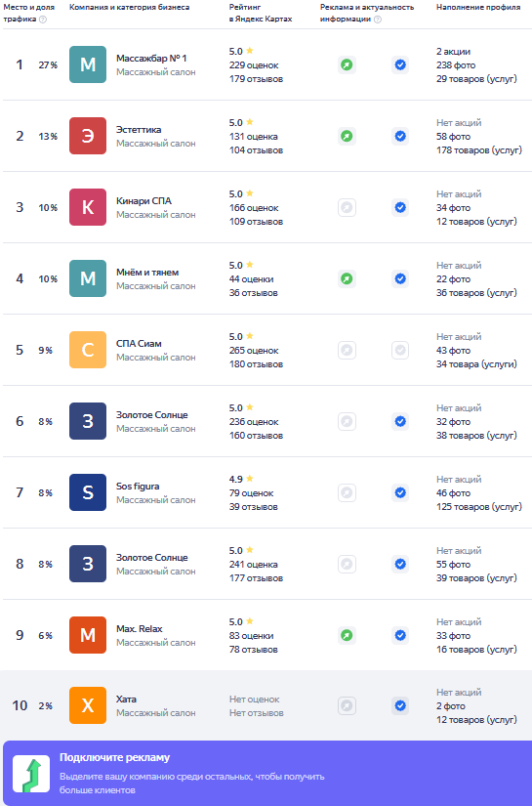Click the Подключите рекламу banner title
The height and width of the screenshot is (806, 532).
pos(114,757)
